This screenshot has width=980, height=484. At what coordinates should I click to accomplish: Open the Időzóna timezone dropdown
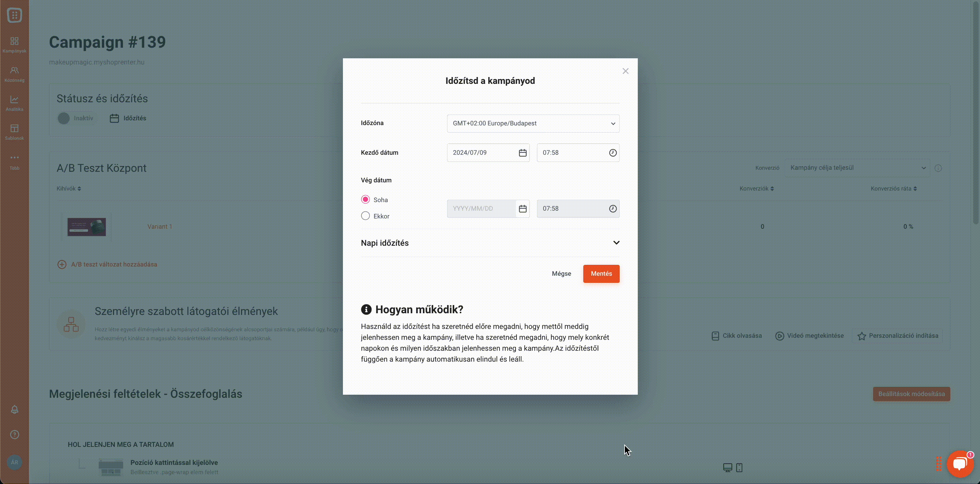[x=533, y=123]
